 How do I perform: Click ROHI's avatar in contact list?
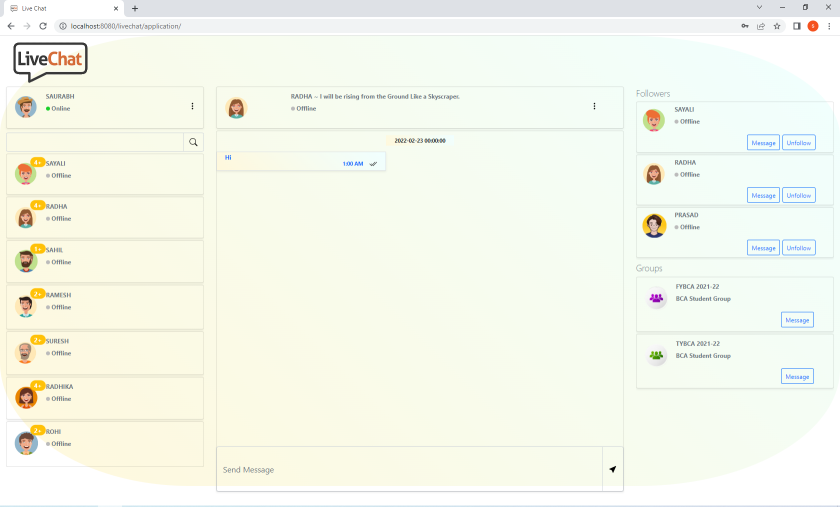click(26, 443)
